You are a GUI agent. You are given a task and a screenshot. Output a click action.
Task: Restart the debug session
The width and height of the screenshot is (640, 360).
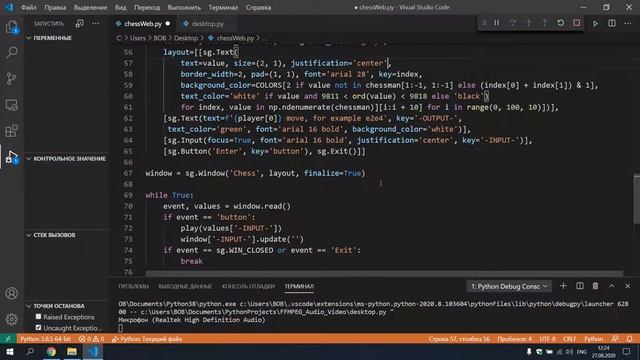[x=560, y=23]
